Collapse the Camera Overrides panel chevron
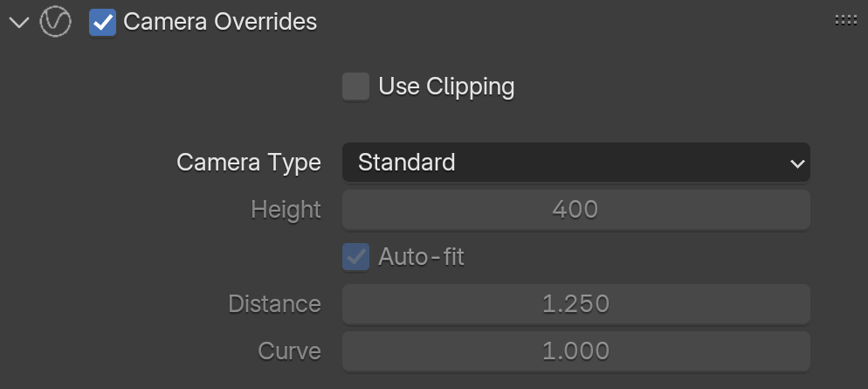 point(19,23)
